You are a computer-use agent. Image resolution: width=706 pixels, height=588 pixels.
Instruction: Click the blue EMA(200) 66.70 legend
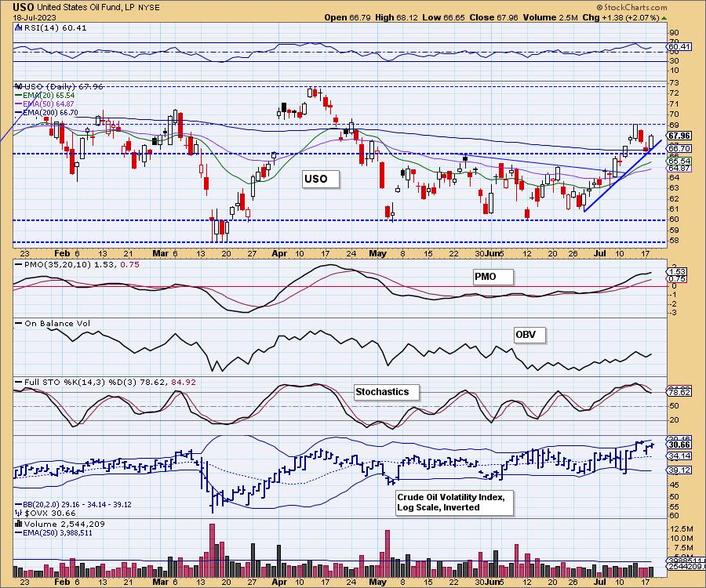pos(47,112)
